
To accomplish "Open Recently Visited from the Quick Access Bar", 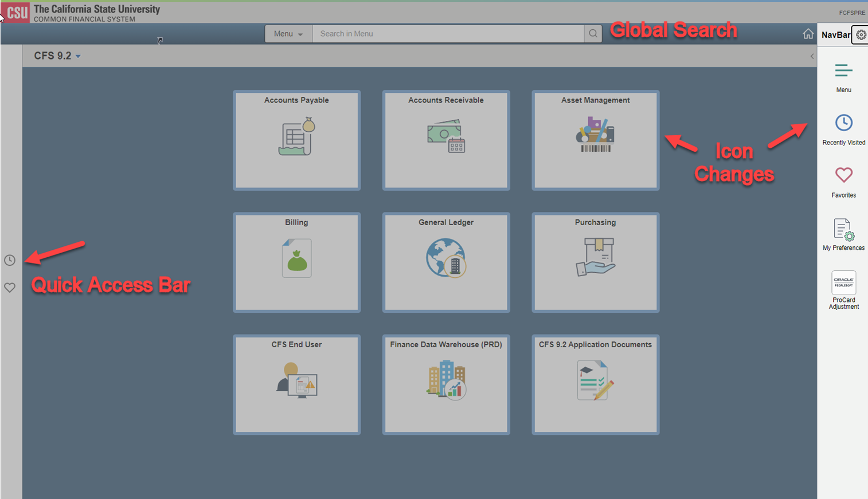I will point(10,260).
